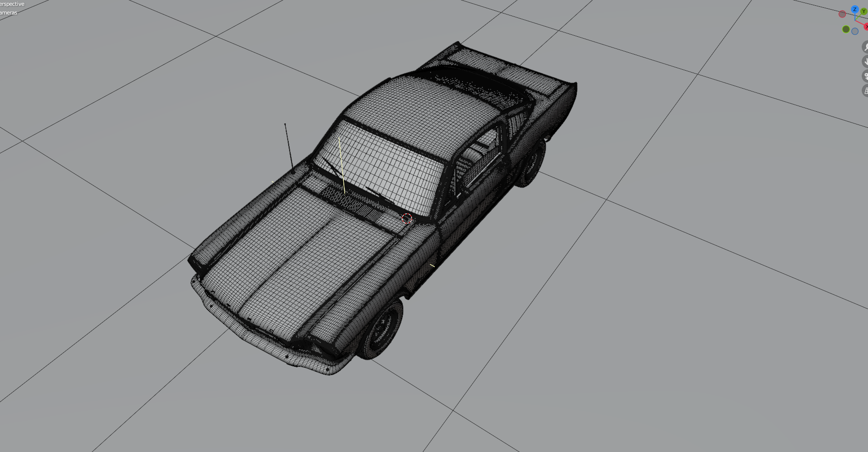Click the 3D cursor on the car cowl
The image size is (868, 452).
(x=407, y=219)
